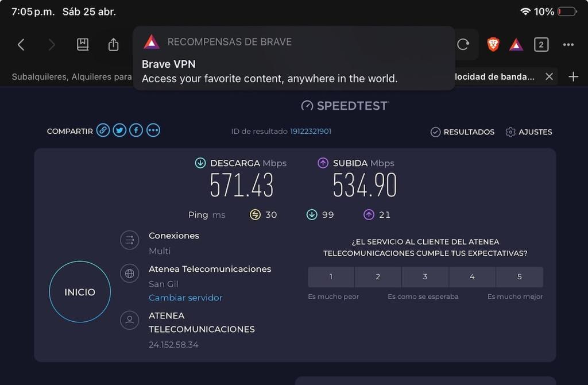
Task: Reload the page with the refresh icon
Action: 463,45
